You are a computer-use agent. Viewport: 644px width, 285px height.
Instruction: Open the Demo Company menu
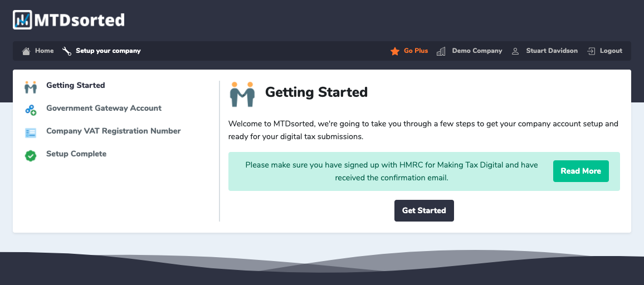[477, 51]
